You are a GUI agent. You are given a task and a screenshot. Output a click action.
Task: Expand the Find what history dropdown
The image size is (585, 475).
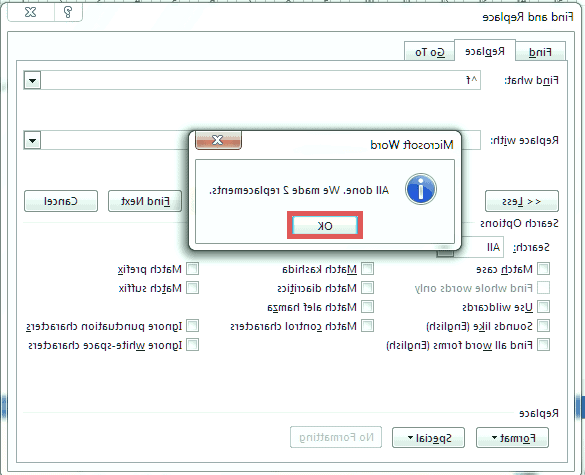click(x=32, y=80)
